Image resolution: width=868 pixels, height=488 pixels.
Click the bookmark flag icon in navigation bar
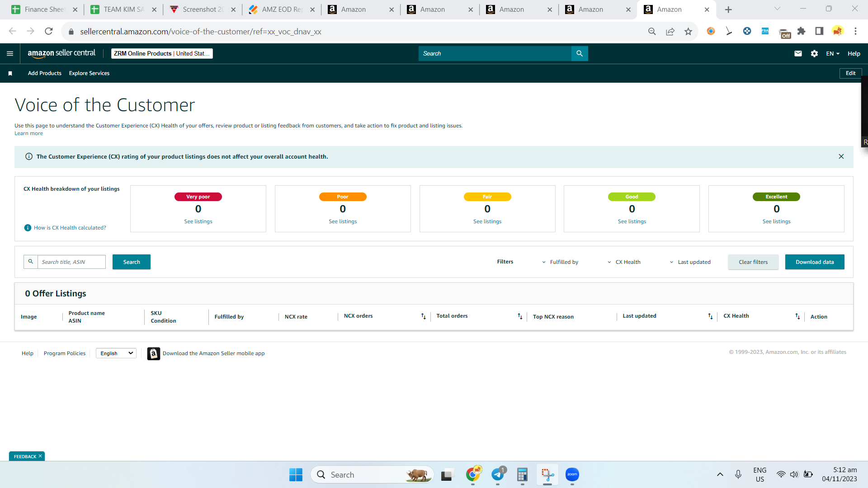(x=10, y=73)
